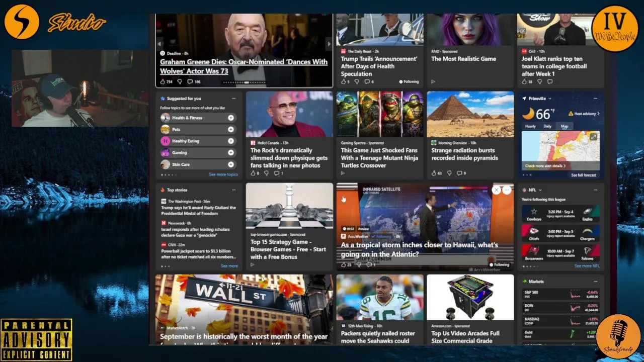
Task: Expand the NFL league dropdown
Action: pos(540,190)
